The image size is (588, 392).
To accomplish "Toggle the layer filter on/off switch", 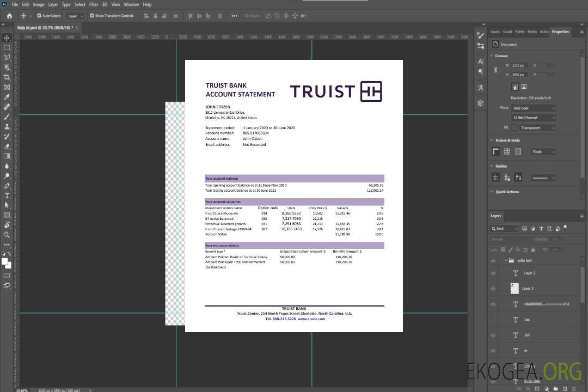I will [566, 228].
